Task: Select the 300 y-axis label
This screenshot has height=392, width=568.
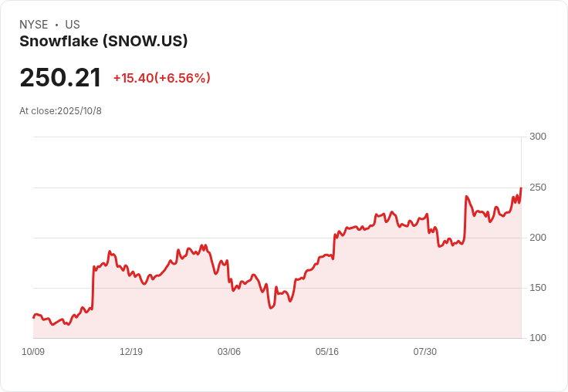Action: (538, 137)
